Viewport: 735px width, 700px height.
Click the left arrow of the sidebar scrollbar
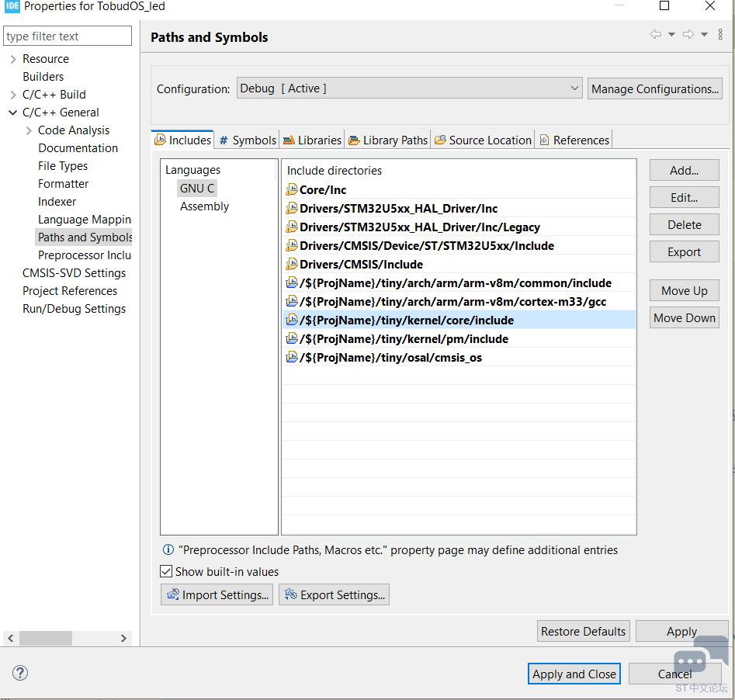coord(11,638)
